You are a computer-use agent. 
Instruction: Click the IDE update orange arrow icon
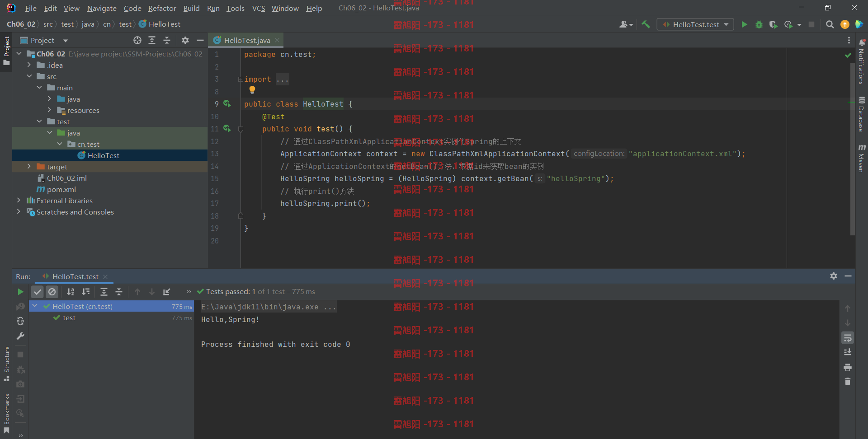[x=844, y=24]
